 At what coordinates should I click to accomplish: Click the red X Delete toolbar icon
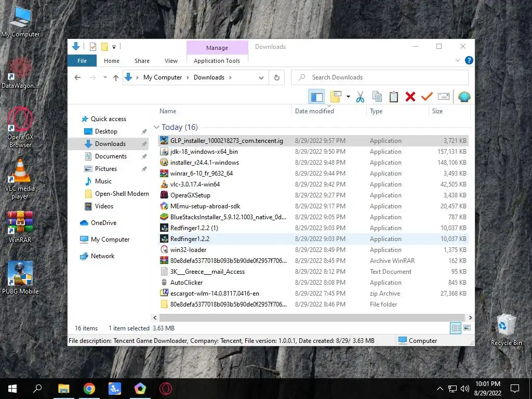(x=410, y=97)
